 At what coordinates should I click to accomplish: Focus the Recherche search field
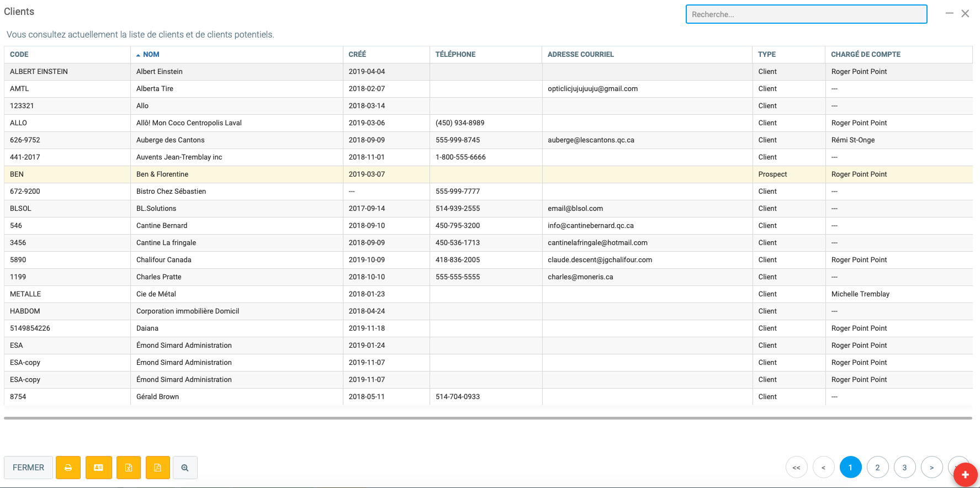tap(806, 14)
